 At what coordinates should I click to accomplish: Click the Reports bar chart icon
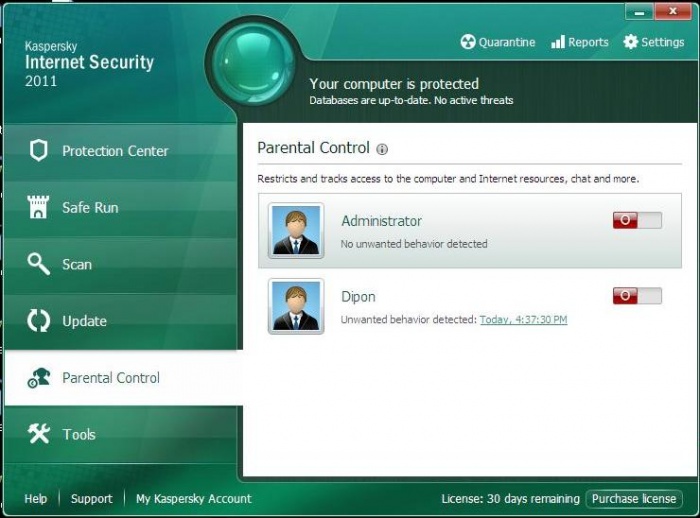(558, 42)
